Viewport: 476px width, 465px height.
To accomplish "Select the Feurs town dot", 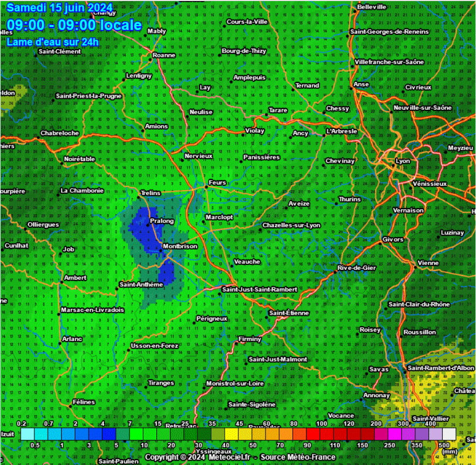I will coord(206,187).
